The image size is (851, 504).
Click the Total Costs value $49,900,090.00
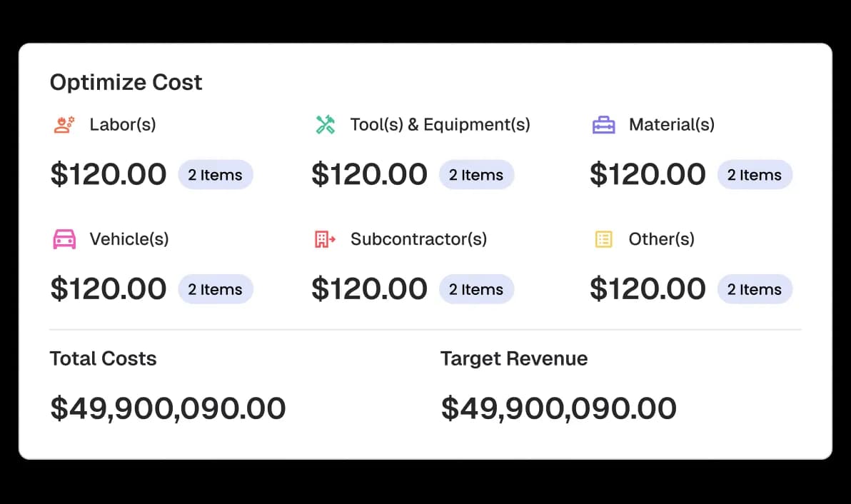click(168, 408)
